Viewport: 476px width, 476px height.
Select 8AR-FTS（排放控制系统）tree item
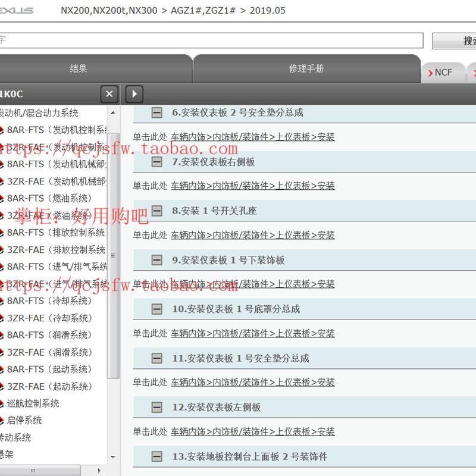[57, 233]
